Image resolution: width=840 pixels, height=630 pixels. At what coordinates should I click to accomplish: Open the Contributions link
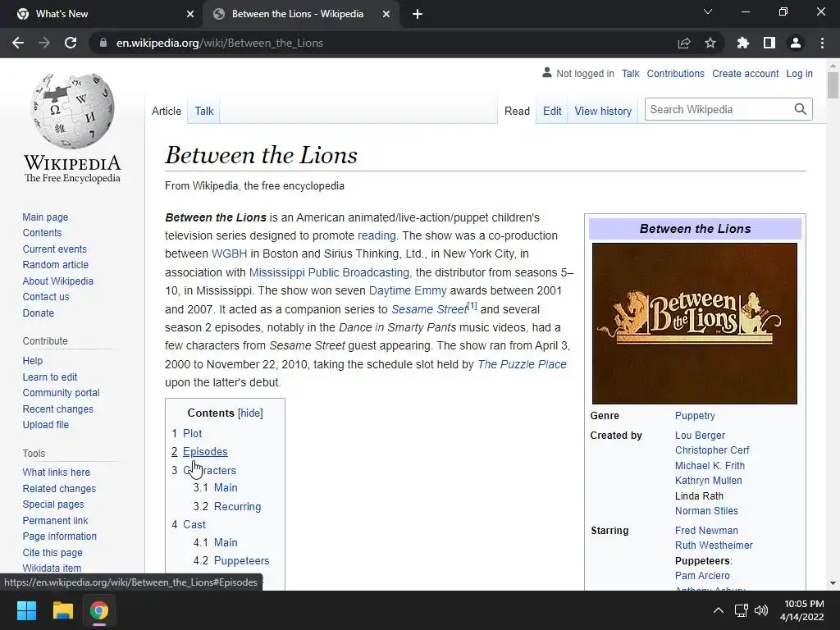(x=676, y=73)
